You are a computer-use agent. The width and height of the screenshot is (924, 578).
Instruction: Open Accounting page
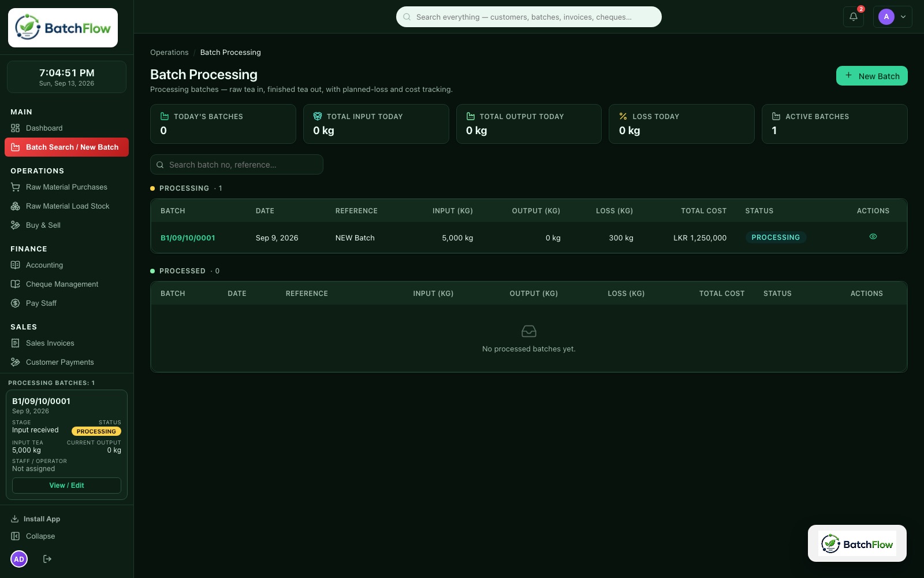point(66,265)
